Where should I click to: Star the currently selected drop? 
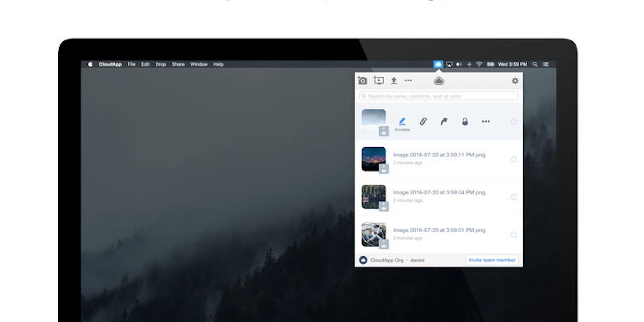coord(514,122)
